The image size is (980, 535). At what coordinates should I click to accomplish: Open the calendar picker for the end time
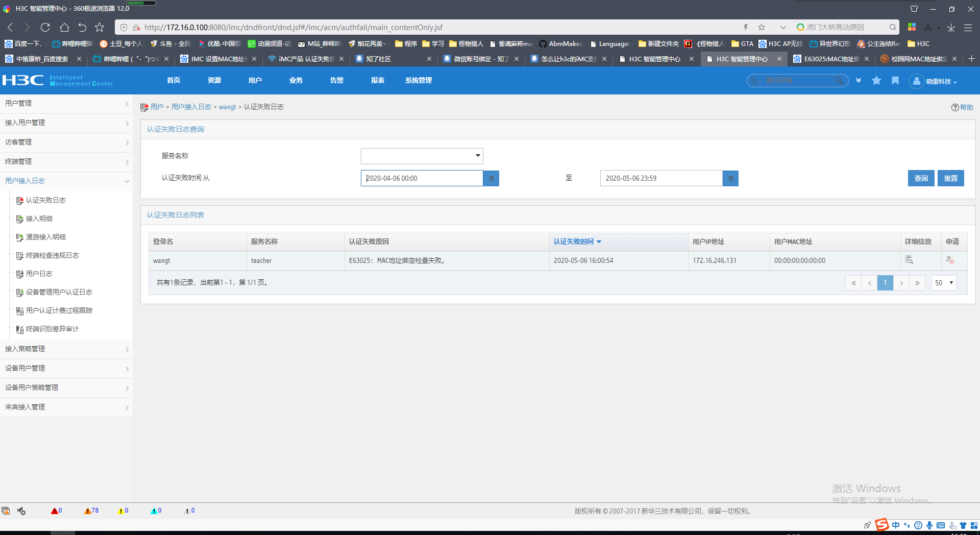(730, 178)
